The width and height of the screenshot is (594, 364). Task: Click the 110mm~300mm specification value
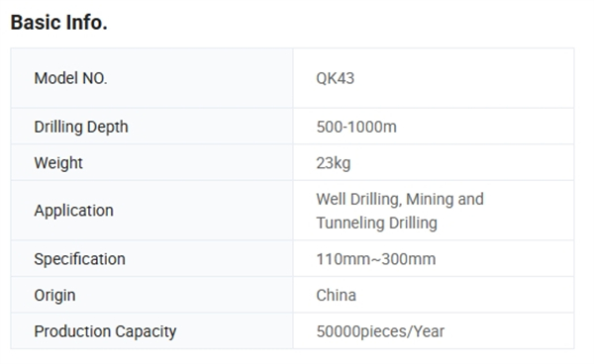click(x=376, y=259)
